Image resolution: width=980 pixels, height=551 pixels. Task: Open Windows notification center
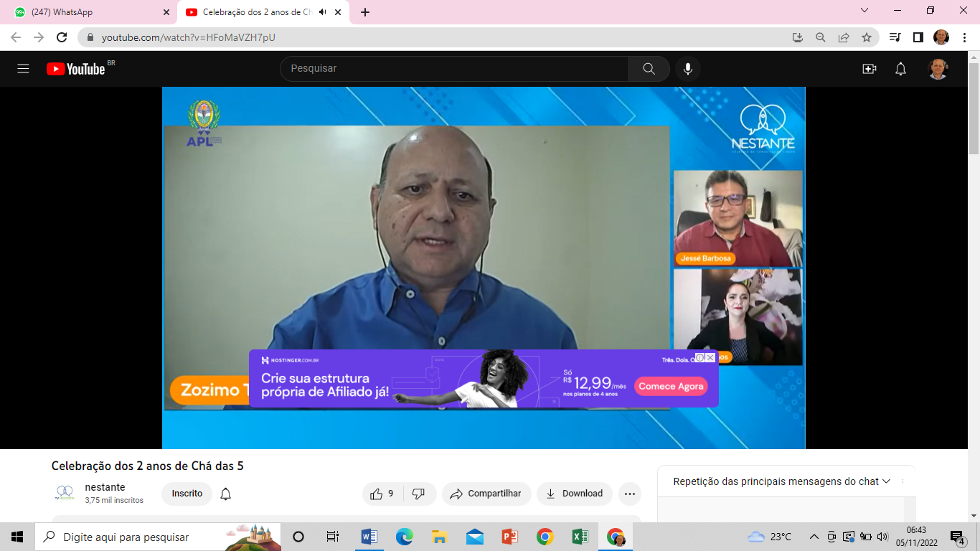[x=958, y=537]
